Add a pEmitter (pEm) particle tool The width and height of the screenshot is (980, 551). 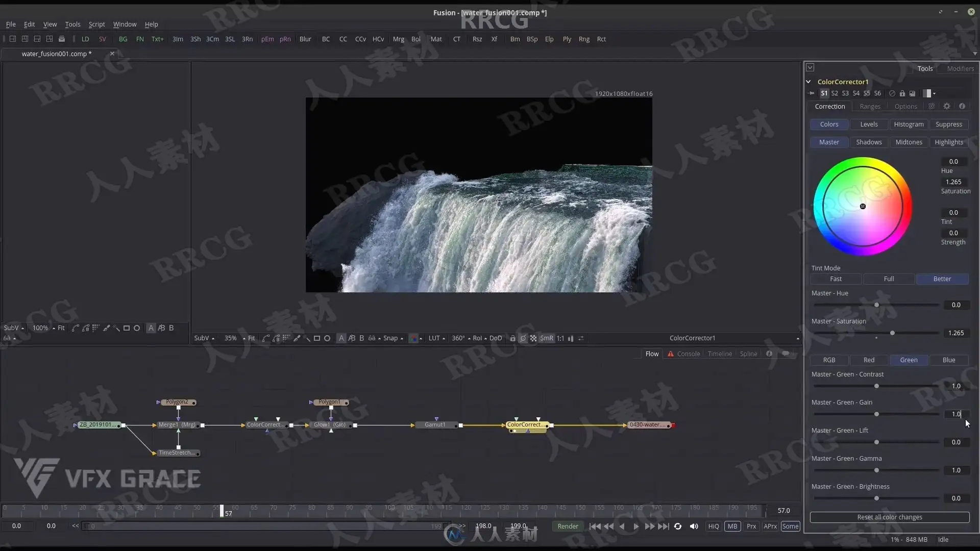click(267, 39)
